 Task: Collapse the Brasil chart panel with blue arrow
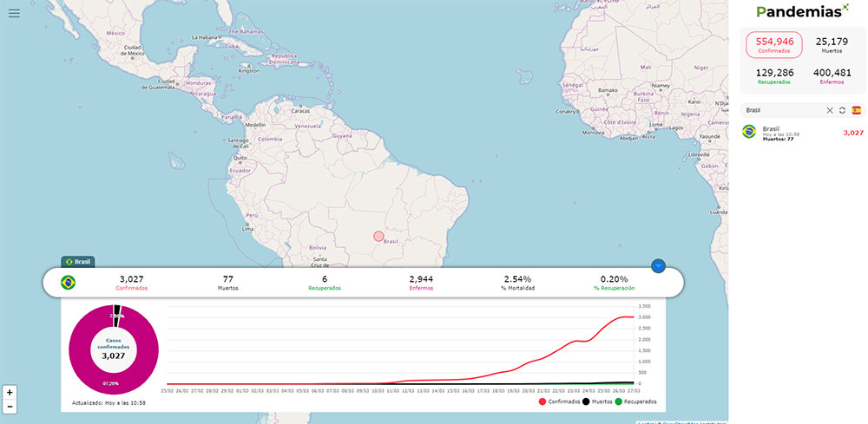[658, 265]
